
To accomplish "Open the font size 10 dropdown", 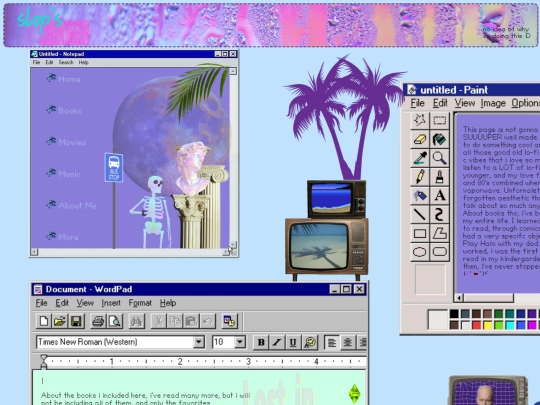I will tap(240, 342).
